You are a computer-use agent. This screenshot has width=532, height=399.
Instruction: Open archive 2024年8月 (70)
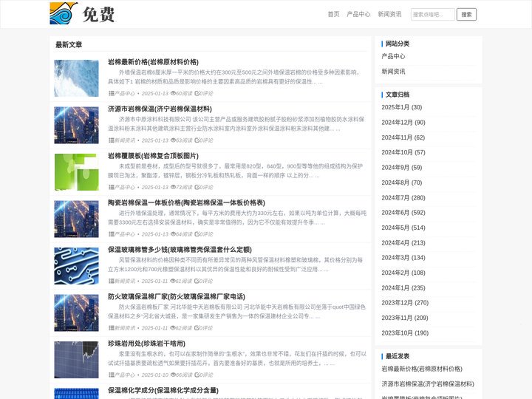point(402,183)
